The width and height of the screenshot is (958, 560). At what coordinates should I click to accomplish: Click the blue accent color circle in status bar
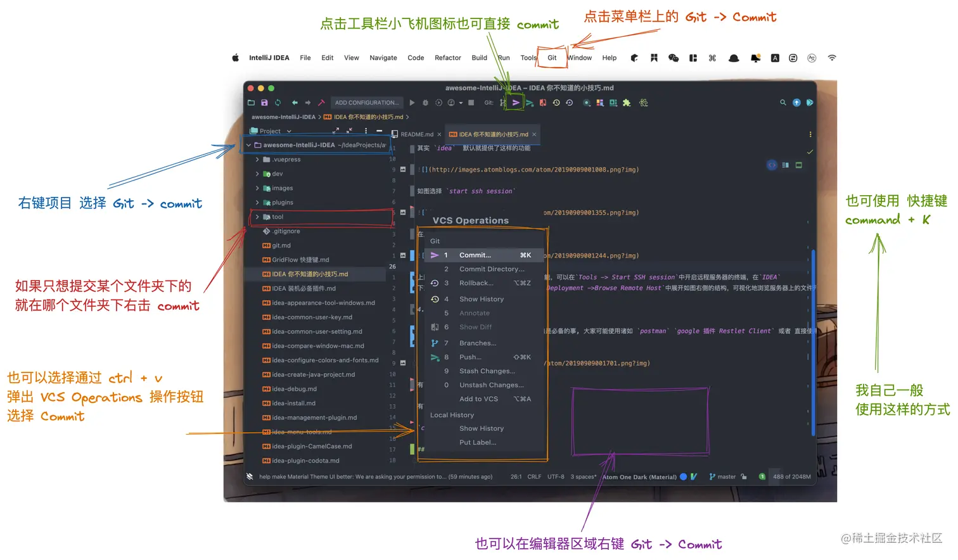(684, 476)
